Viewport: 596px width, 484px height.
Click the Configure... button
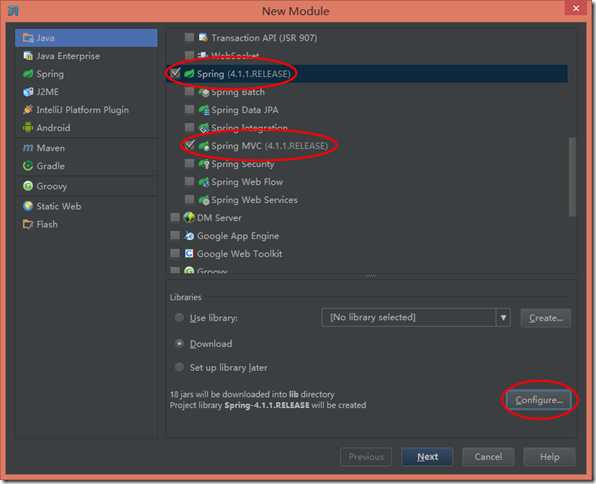coord(539,400)
